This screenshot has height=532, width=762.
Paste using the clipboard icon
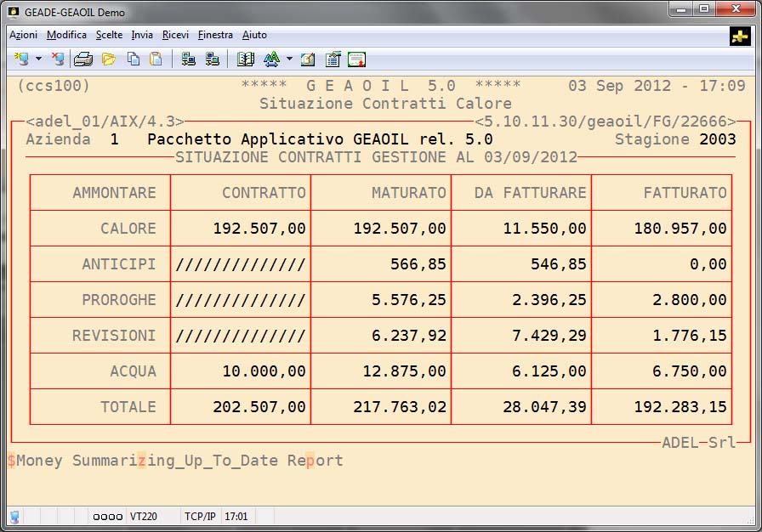(x=156, y=59)
